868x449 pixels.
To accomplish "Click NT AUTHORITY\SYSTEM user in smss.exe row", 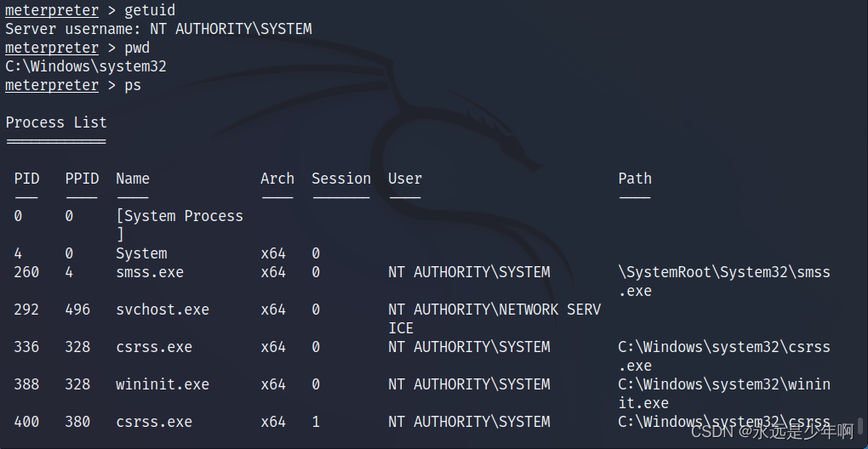I will tap(469, 273).
